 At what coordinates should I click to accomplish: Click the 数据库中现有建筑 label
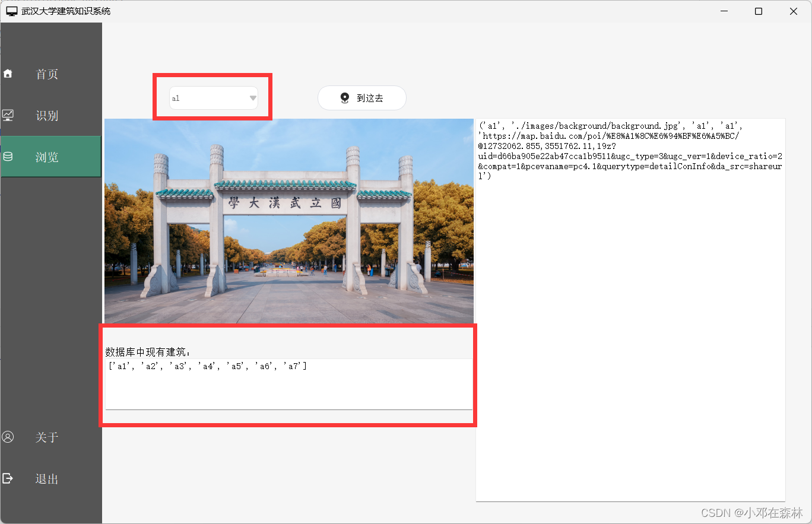click(149, 352)
